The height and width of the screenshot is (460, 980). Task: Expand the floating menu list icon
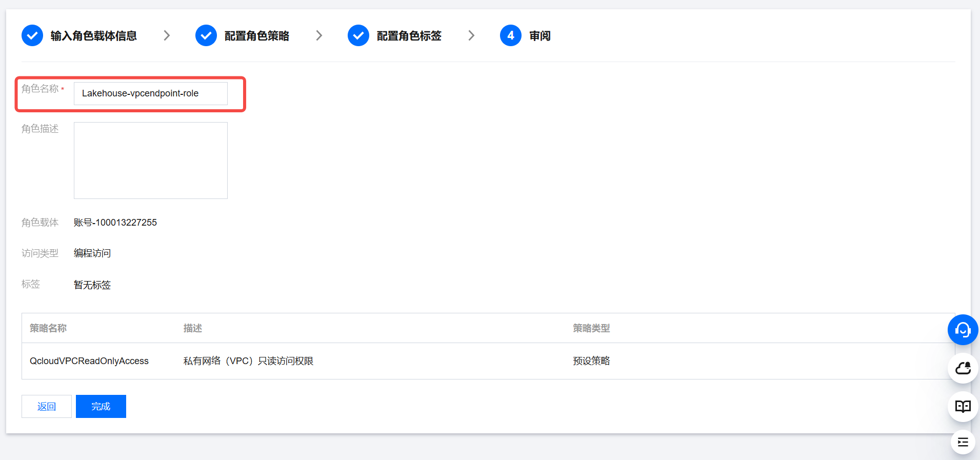(x=963, y=442)
